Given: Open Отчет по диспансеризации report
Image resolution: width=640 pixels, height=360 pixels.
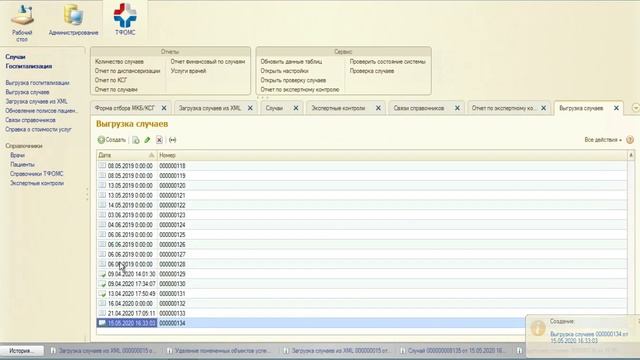Looking at the screenshot, I should [127, 71].
